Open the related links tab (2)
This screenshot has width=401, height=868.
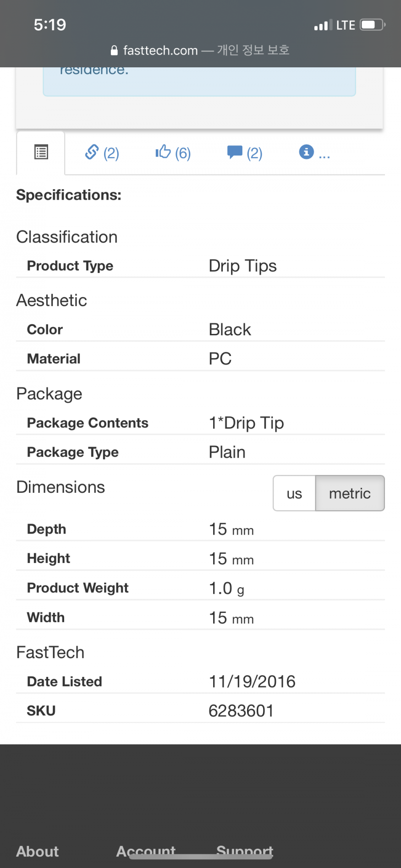coord(102,153)
